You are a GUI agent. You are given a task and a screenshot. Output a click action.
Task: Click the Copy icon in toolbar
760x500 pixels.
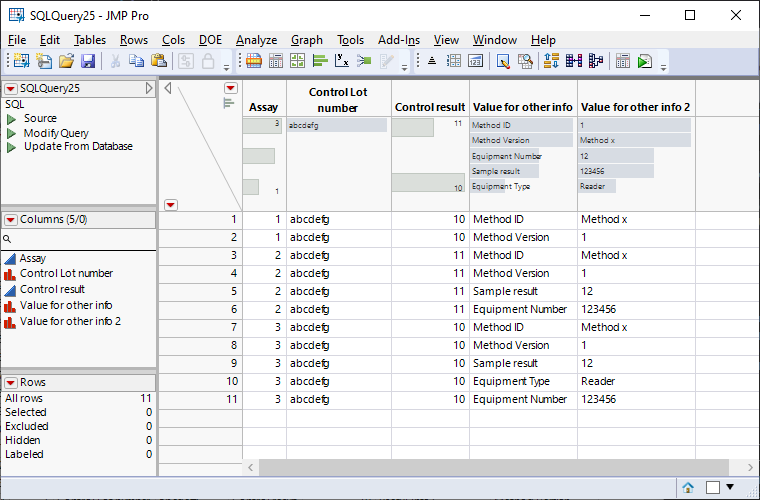pos(136,61)
